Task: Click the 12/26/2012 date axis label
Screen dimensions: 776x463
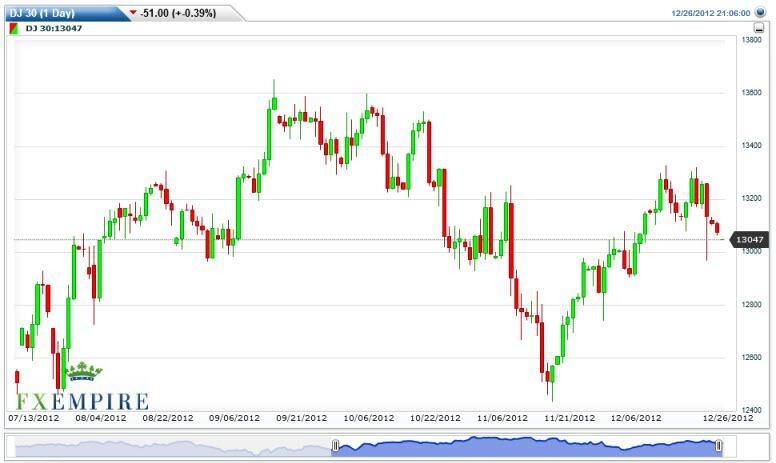Action: click(x=728, y=418)
